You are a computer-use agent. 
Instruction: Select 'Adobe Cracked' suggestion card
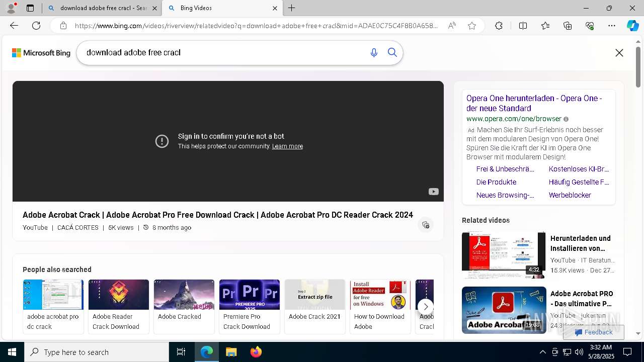click(x=184, y=306)
